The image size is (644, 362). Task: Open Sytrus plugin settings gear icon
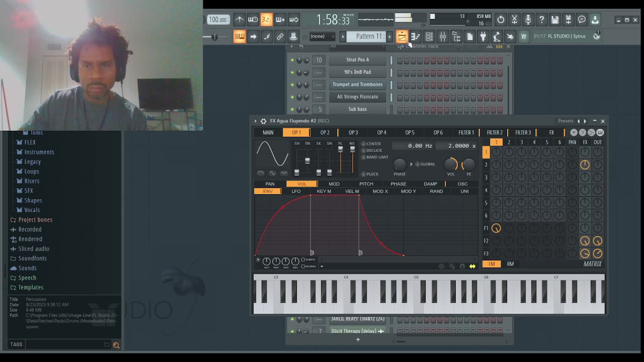tap(263, 121)
